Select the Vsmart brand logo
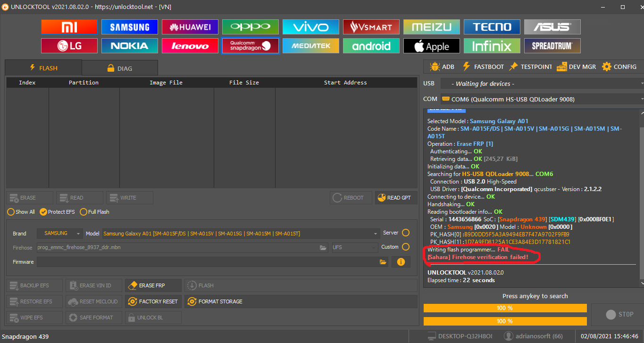This screenshot has width=644, height=343. (371, 27)
